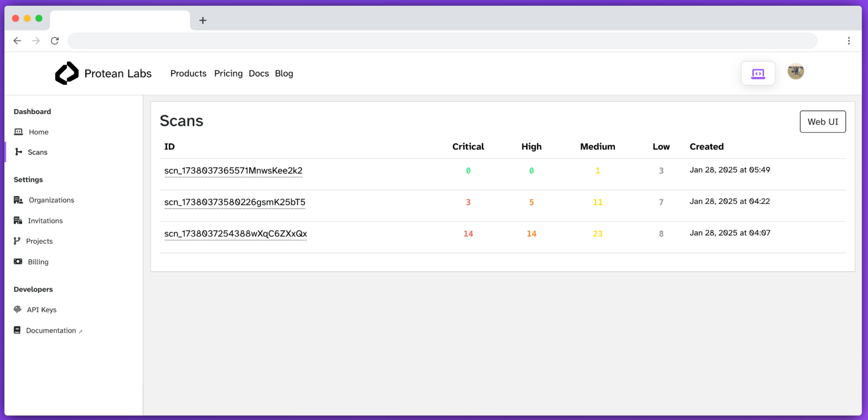The height and width of the screenshot is (420, 868).
Task: Click high count 14 in the 04:07 scan row
Action: [x=531, y=234]
